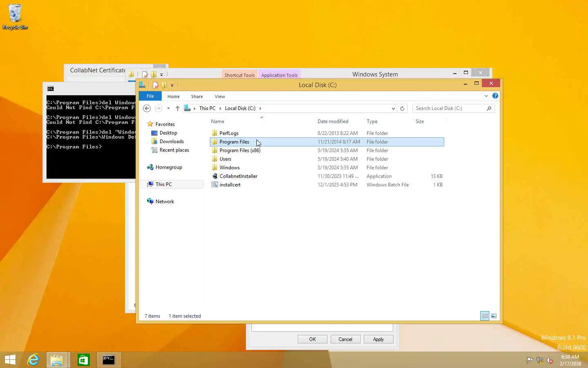The width and height of the screenshot is (588, 368).
Task: Open Quick Access dropdown in Windows System window
Action: [161, 75]
